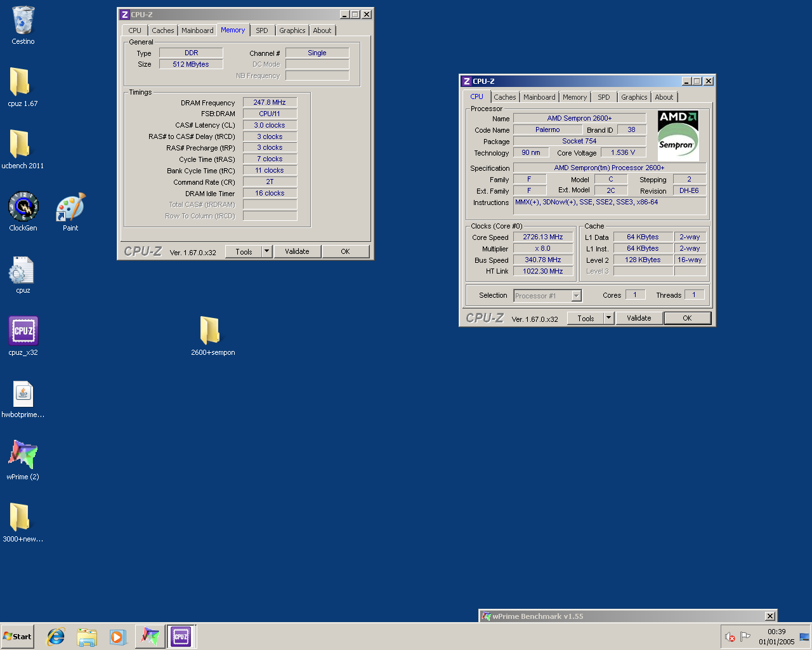Click the Multiplier value x 8.0
The width and height of the screenshot is (812, 650).
[543, 249]
